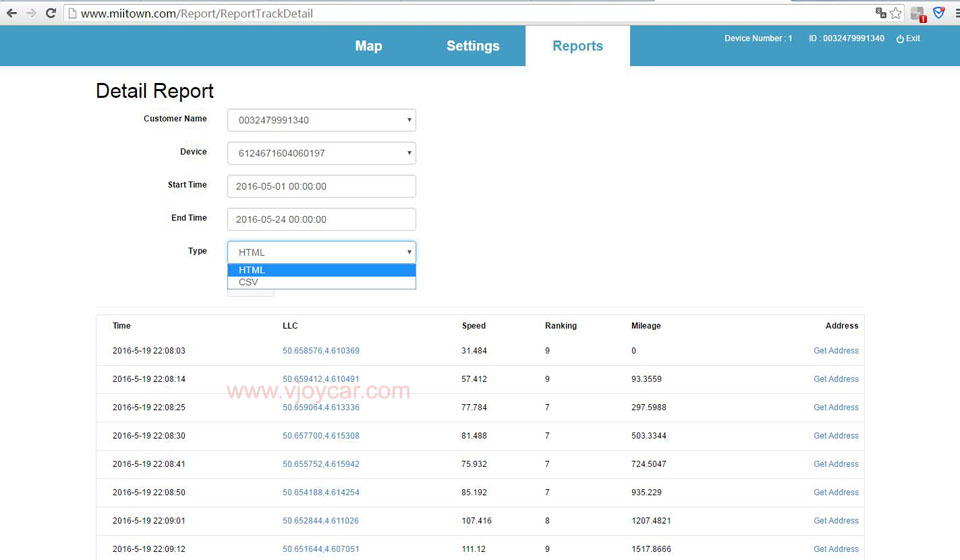960x560 pixels.
Task: Click the browser back arrow
Action: [12, 13]
